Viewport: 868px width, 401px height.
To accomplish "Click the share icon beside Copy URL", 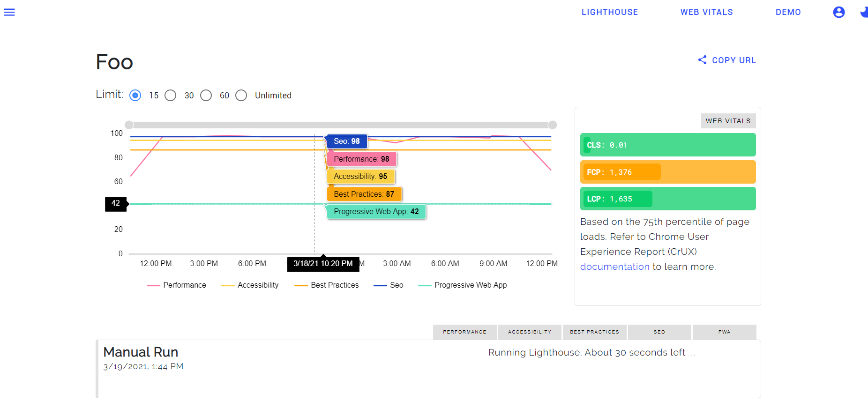I will 702,60.
